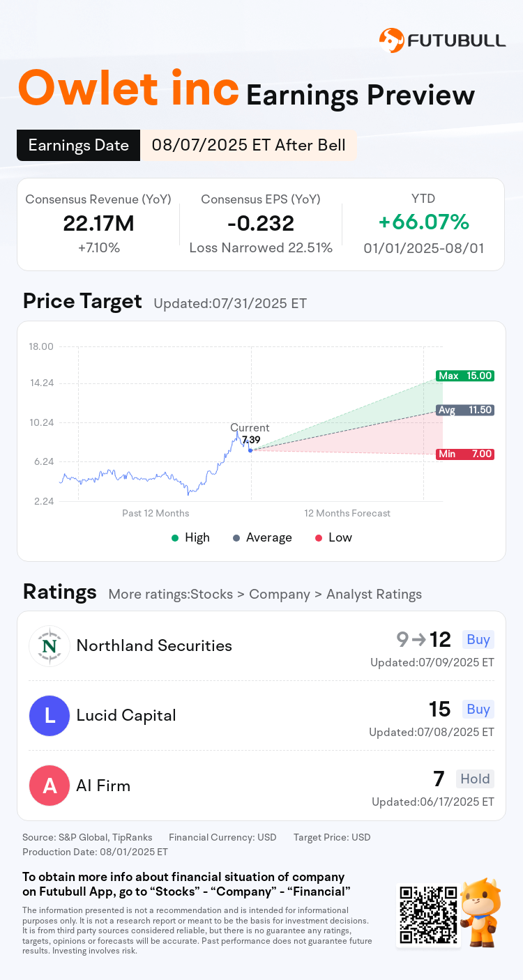Click the 22.17M consensus revenue value
The image size is (523, 980).
98,223
